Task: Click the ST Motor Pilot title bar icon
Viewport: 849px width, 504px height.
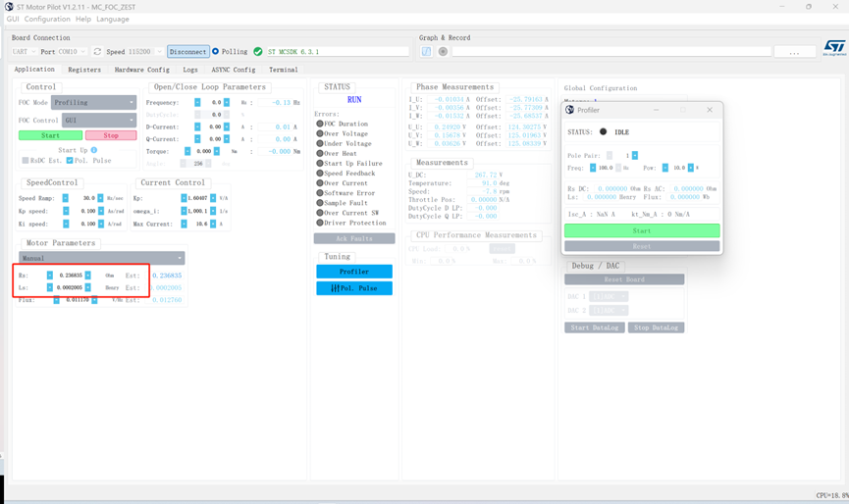Action: pyautogui.click(x=9, y=7)
